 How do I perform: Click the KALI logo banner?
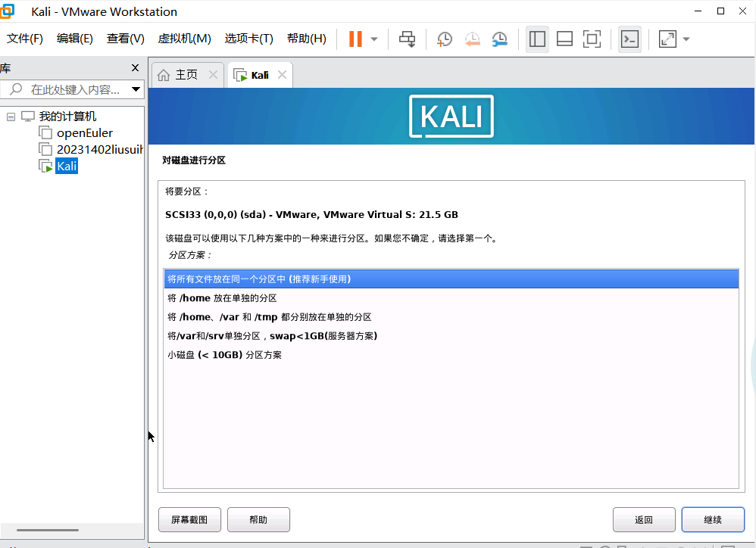(451, 116)
